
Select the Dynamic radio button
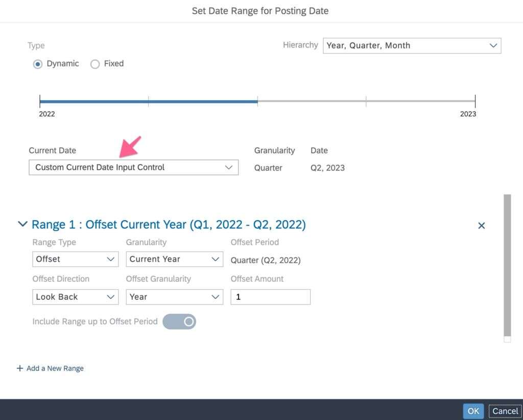tap(37, 64)
